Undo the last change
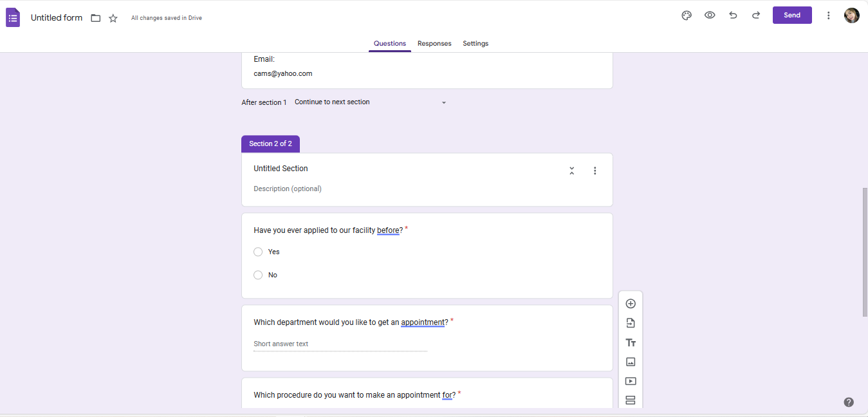Screen dimensions: 868x417 click(733, 15)
